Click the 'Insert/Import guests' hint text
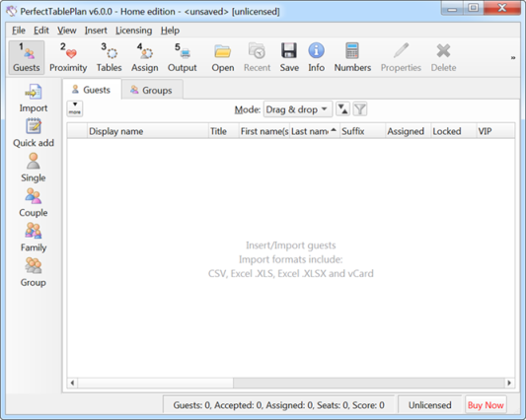The width and height of the screenshot is (526, 420). pos(291,245)
